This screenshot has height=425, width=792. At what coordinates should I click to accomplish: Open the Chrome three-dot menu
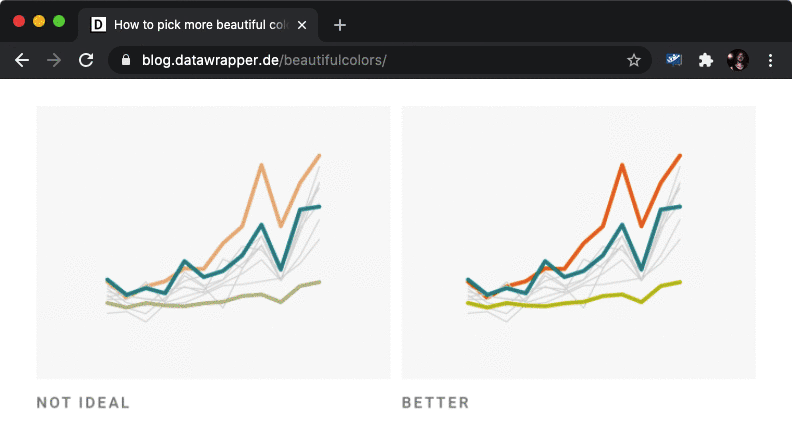(770, 60)
